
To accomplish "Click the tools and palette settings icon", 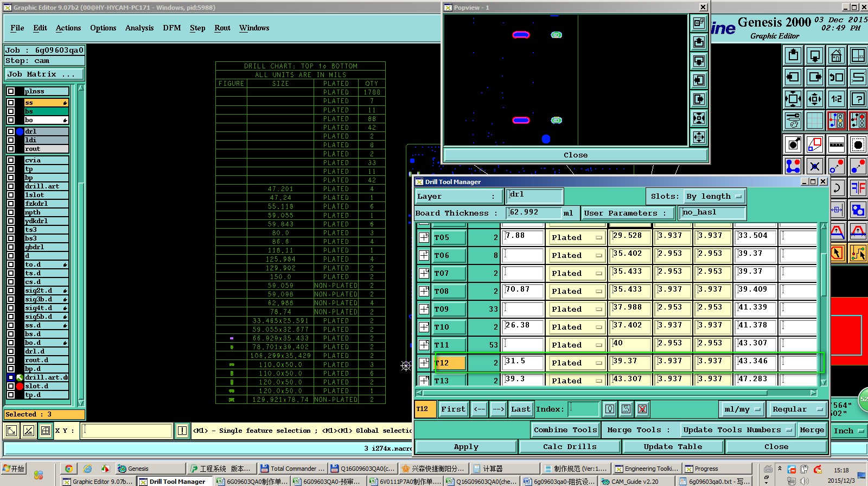I will 793,121.
